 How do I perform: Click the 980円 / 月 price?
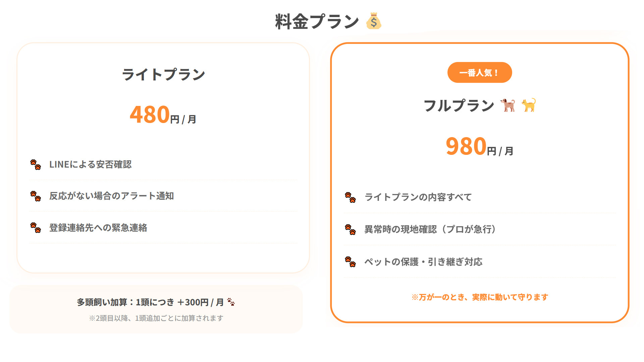[x=479, y=147]
